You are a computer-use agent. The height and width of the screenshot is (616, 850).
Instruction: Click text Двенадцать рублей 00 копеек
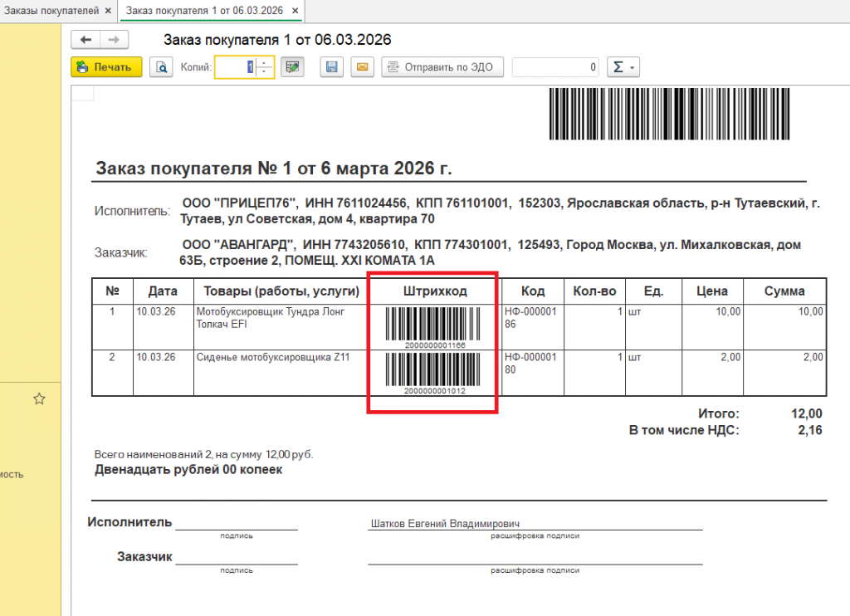coord(188,470)
